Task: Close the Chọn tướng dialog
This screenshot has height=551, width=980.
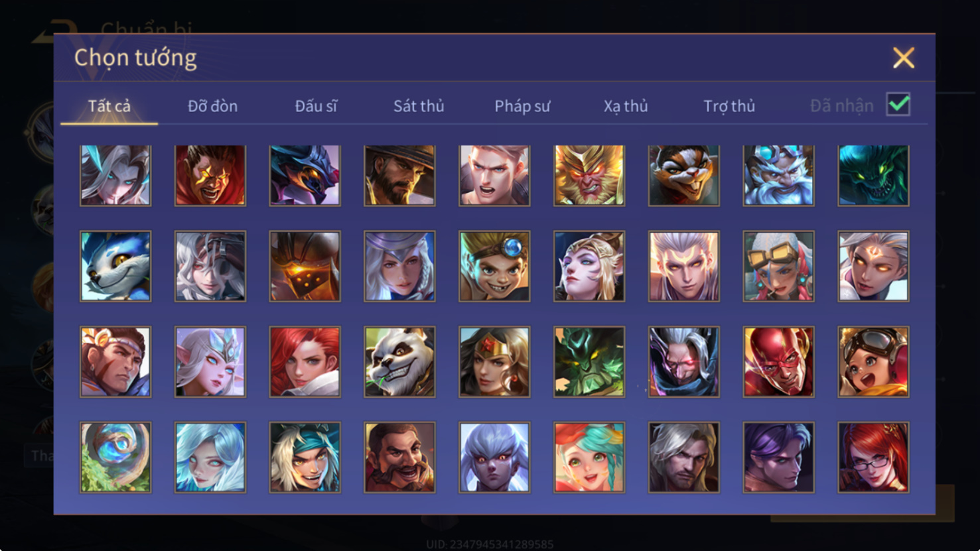Action: coord(904,58)
